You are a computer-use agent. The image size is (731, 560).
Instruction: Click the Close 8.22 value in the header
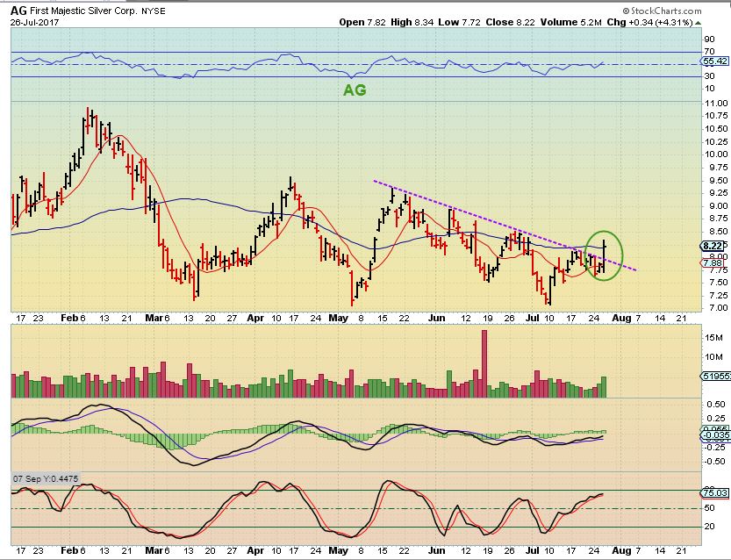pyautogui.click(x=511, y=22)
